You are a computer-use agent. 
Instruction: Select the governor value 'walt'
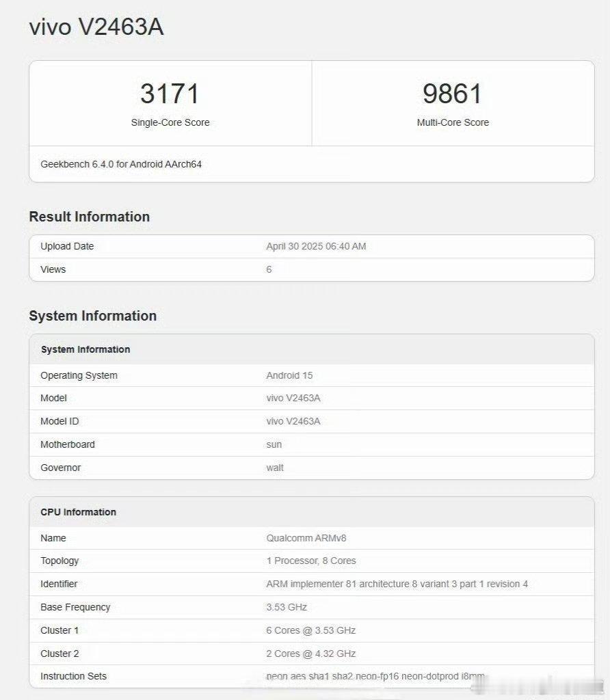point(275,468)
